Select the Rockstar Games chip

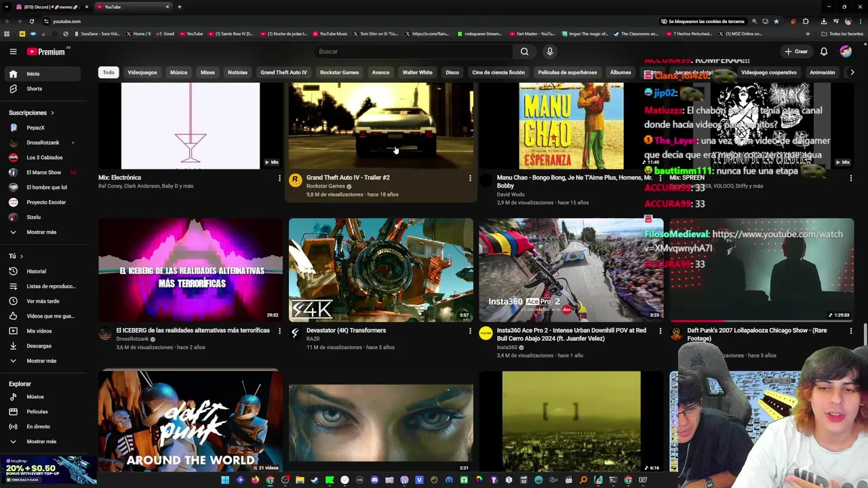point(339,73)
